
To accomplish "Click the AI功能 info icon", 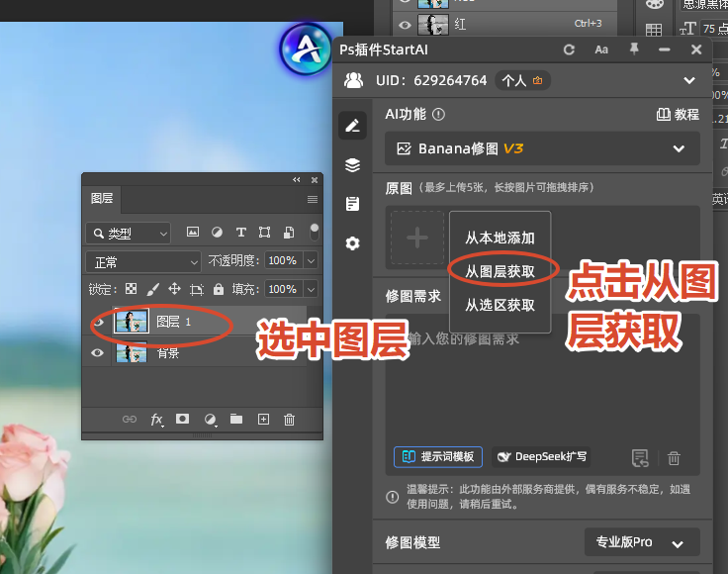I will pos(438,114).
